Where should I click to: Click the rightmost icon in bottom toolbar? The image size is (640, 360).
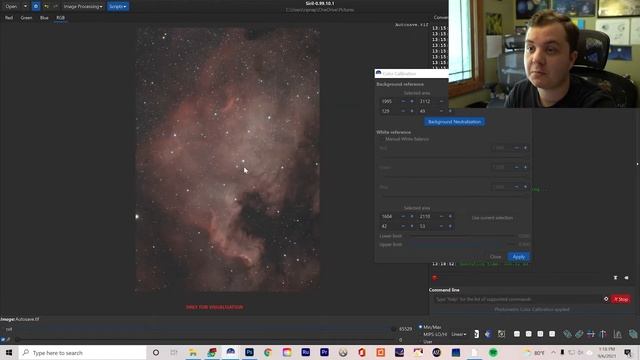click(x=633, y=334)
